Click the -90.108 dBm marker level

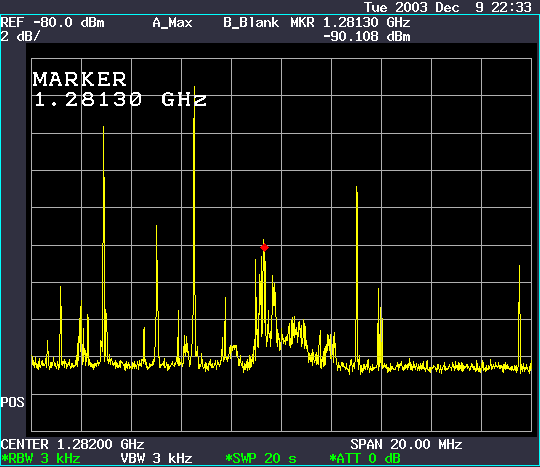367,37
